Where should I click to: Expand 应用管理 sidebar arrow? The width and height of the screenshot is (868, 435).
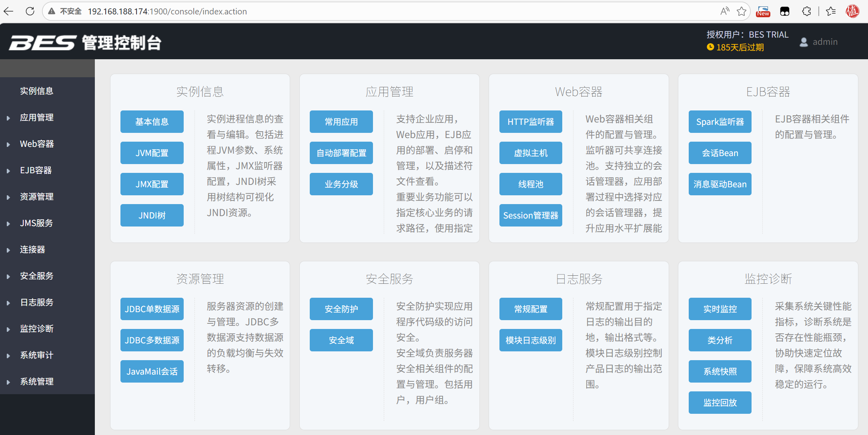pyautogui.click(x=8, y=118)
